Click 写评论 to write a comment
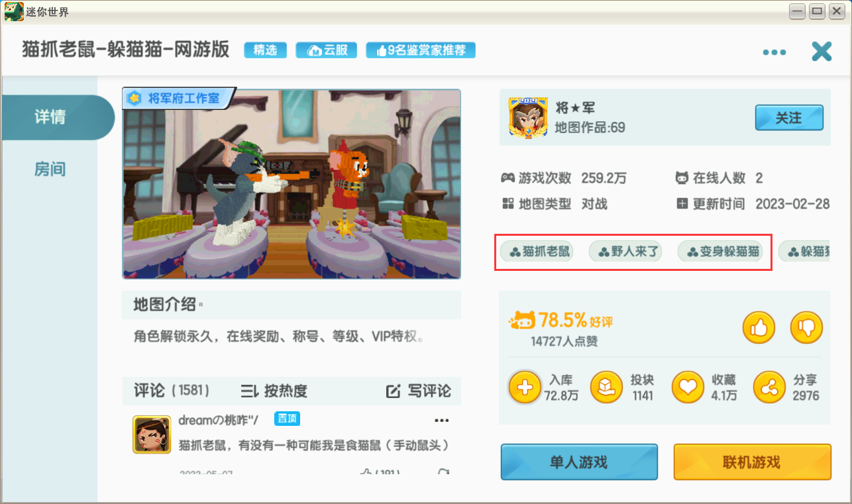This screenshot has width=852, height=504. pyautogui.click(x=419, y=391)
